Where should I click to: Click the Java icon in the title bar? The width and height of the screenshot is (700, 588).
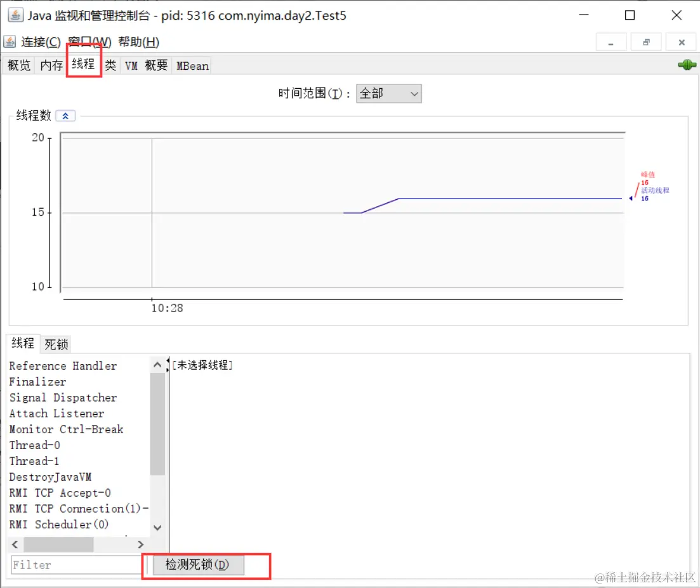[15, 15]
